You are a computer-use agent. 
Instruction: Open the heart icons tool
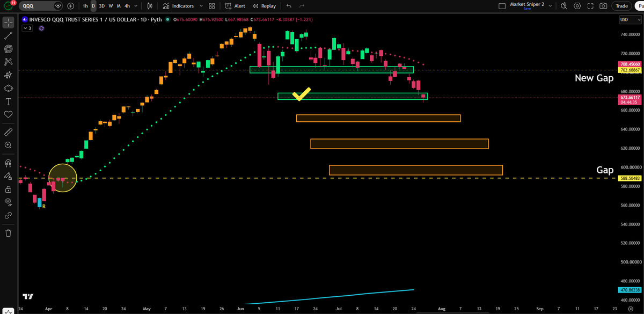(x=9, y=114)
